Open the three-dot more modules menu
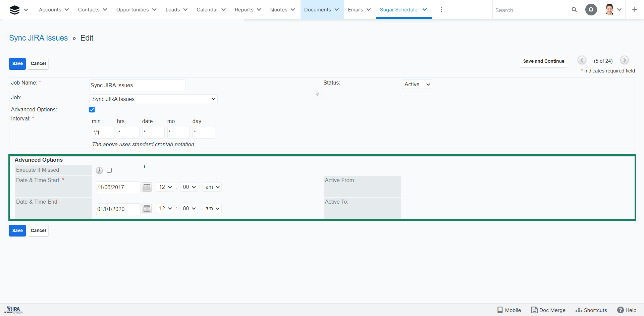Viewport: 644px width, 316px height. click(441, 10)
